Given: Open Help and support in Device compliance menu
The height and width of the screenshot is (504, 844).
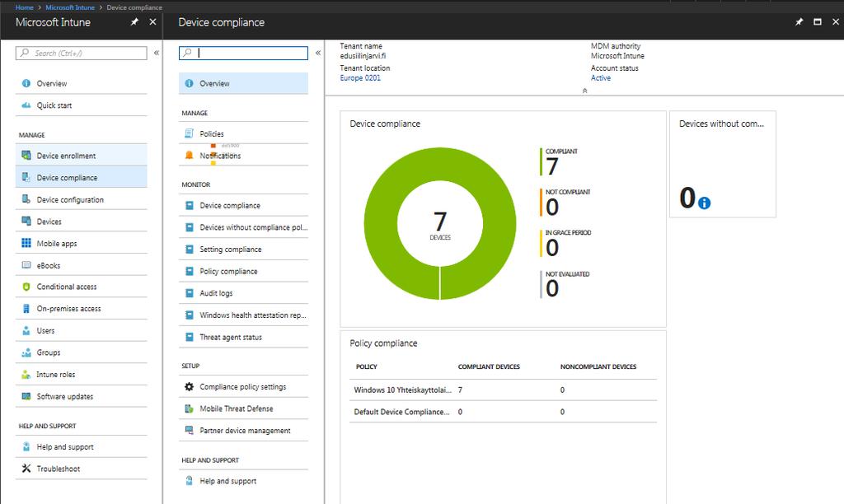Looking at the screenshot, I should [243, 481].
